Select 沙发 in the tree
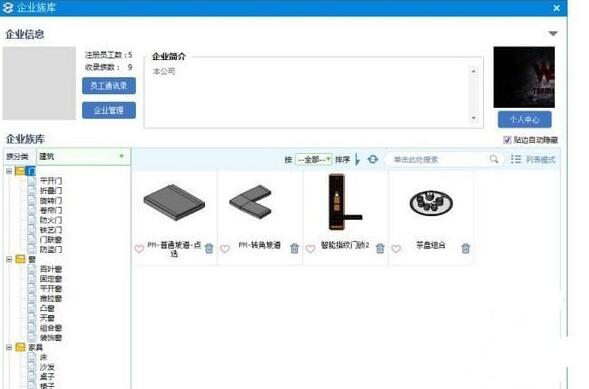589x389 pixels. pyautogui.click(x=47, y=367)
